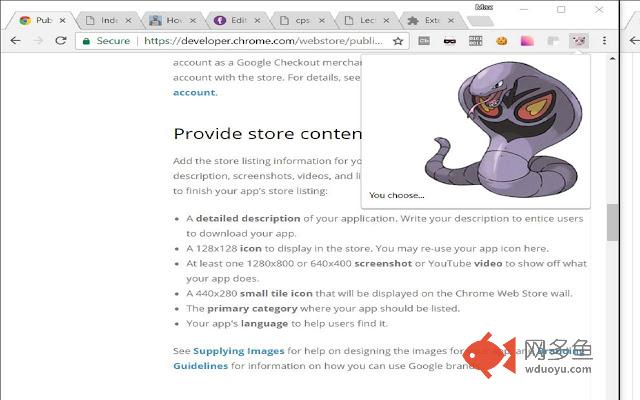Reload the page with the refresh icon
The image size is (640, 400).
point(61,40)
